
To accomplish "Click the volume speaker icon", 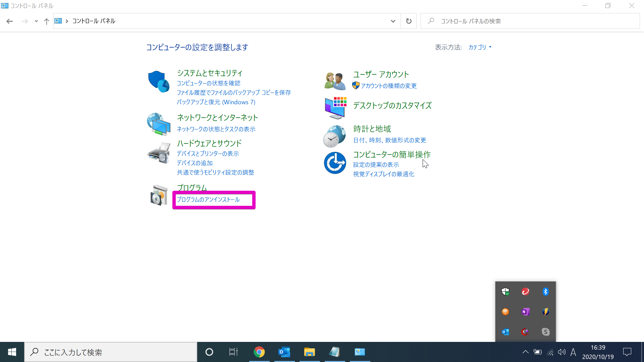I will [561, 352].
